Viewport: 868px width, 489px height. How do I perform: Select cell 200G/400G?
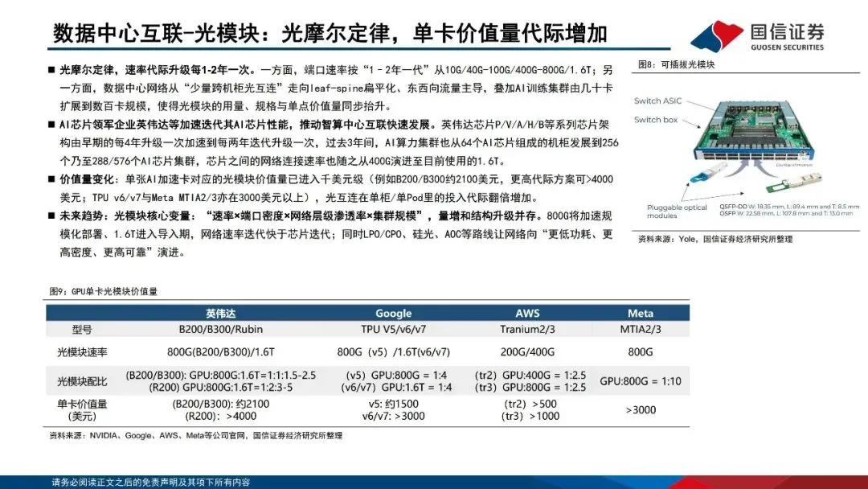(x=527, y=352)
